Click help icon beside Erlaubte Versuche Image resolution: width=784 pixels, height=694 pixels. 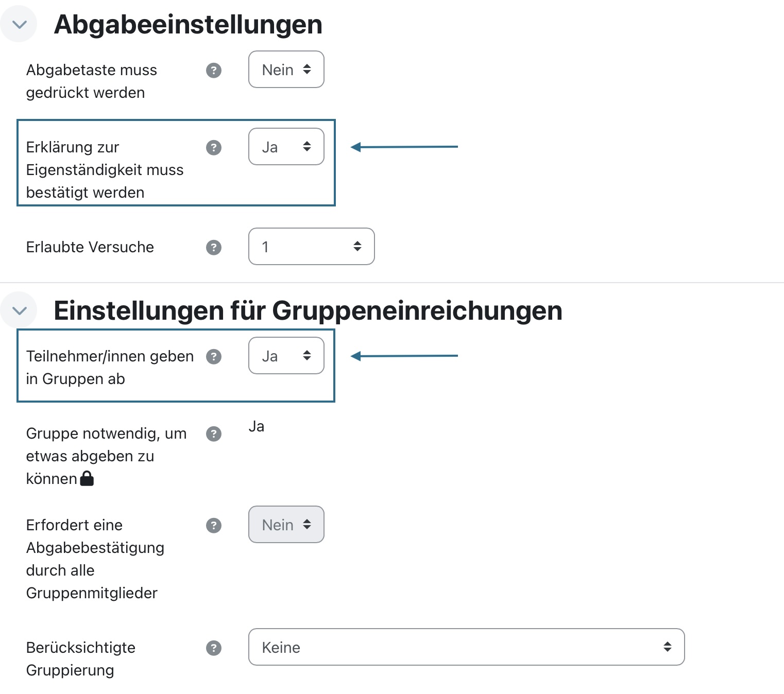pos(214,248)
